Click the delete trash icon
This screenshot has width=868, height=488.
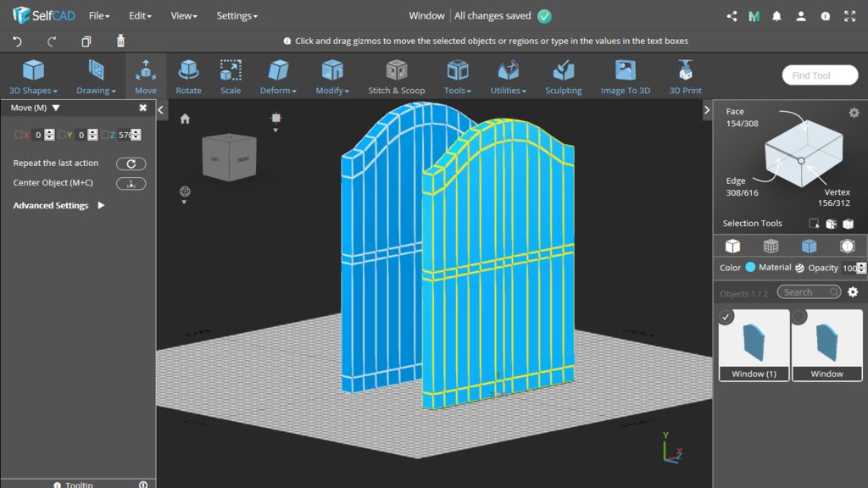(120, 41)
